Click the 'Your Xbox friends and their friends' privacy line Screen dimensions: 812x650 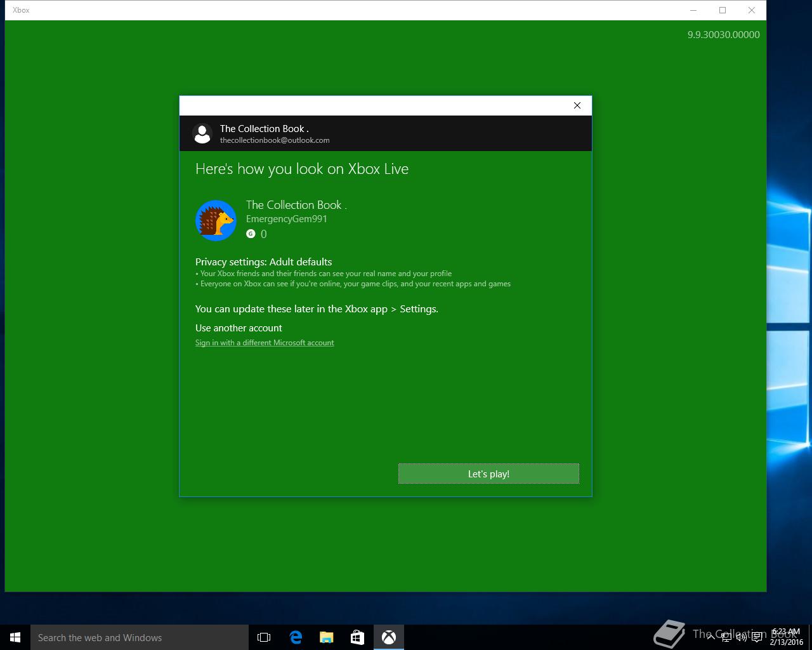324,274
